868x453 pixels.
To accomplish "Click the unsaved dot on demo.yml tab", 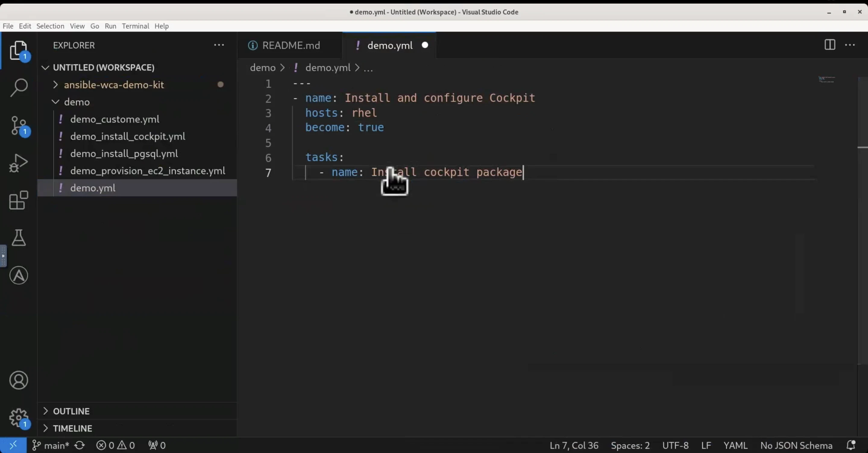I will 425,45.
